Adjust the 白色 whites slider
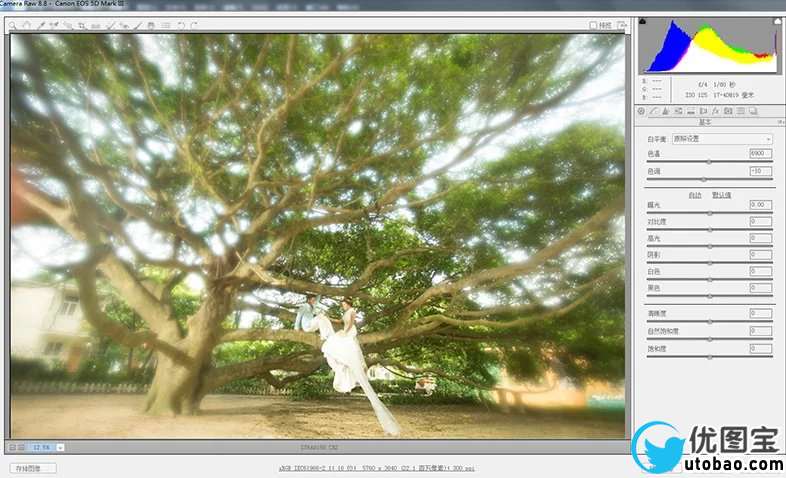 (709, 280)
